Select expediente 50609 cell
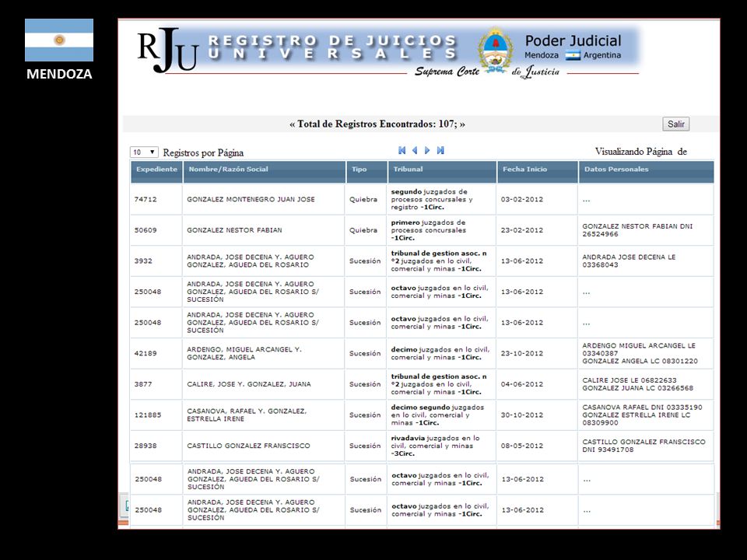This screenshot has height=560, width=747. click(156, 230)
